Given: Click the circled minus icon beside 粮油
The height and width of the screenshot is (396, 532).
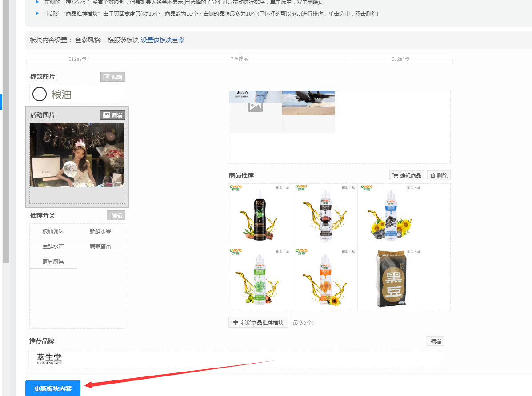Looking at the screenshot, I should tap(40, 94).
